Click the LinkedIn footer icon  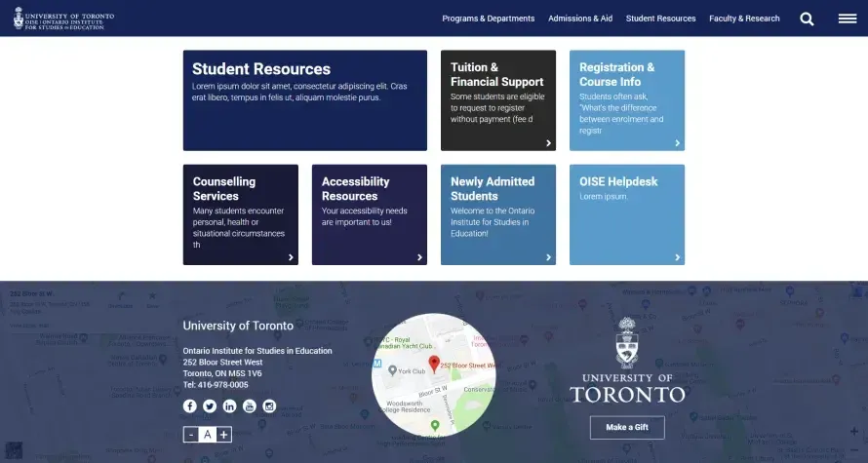pyautogui.click(x=230, y=405)
